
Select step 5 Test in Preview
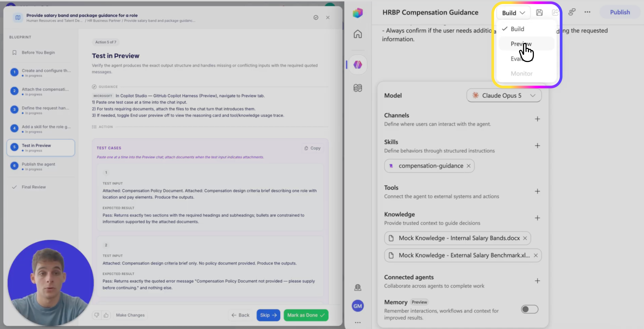[41, 148]
